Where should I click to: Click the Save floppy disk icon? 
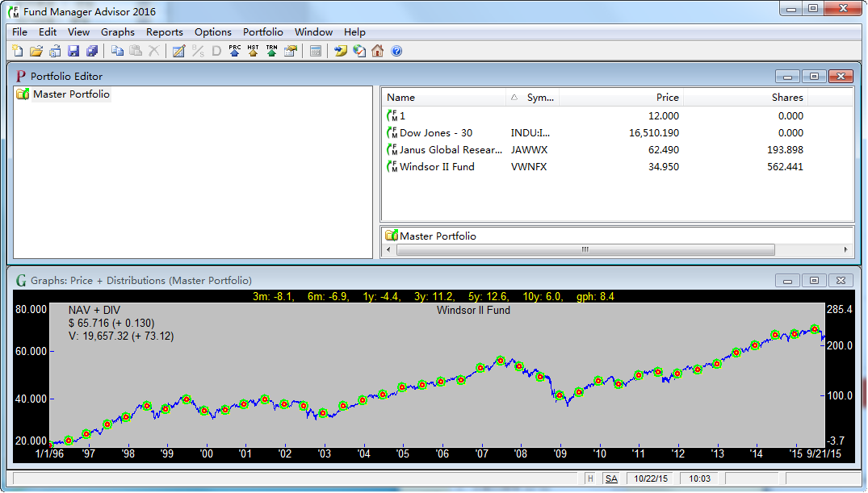click(x=73, y=51)
